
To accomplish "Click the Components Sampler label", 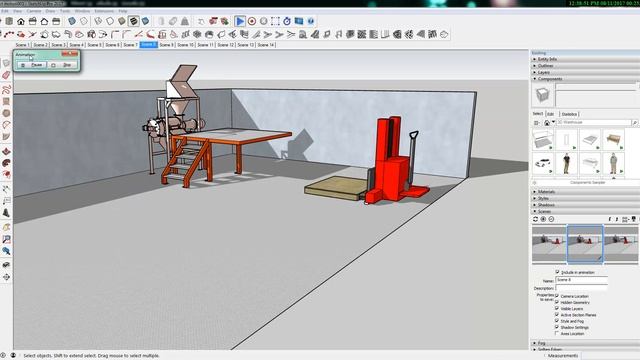I will point(587,182).
